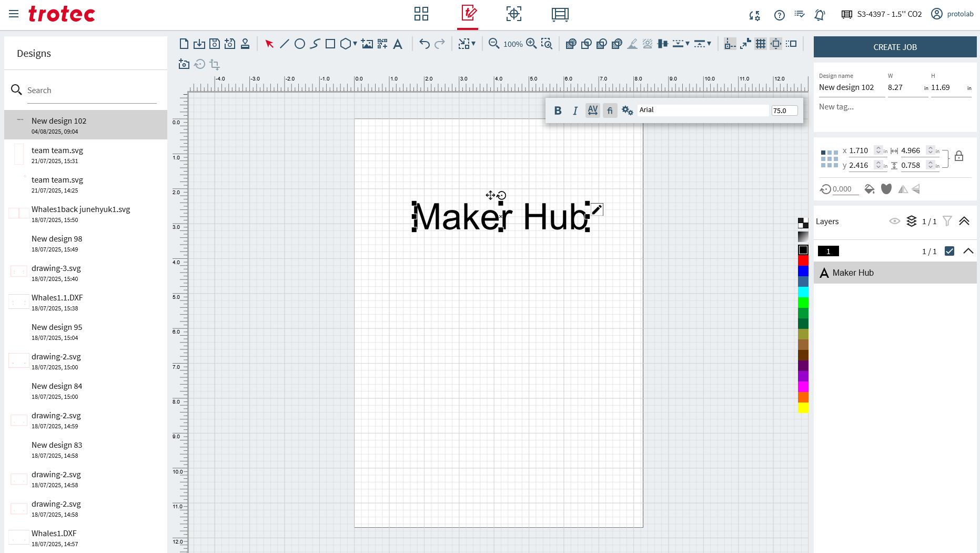Image resolution: width=980 pixels, height=553 pixels.
Task: Open the hamburger main menu
Action: point(14,14)
